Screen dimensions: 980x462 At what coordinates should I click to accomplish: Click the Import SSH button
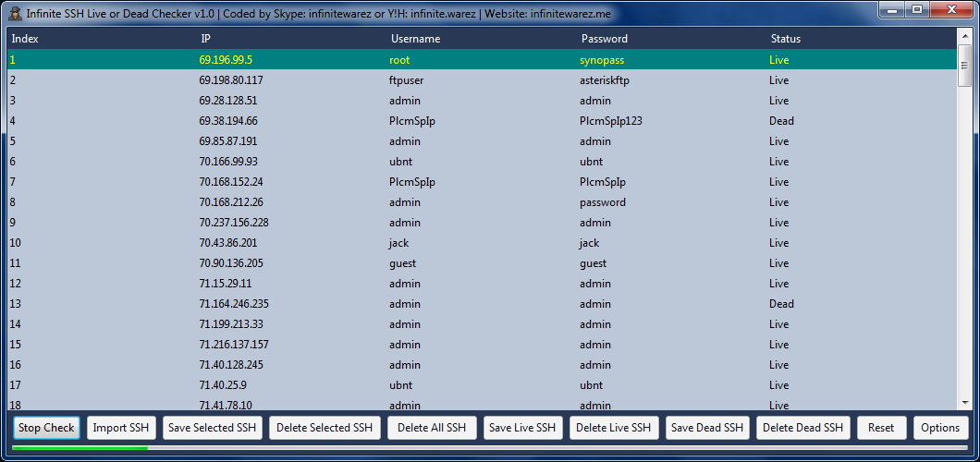click(x=121, y=428)
